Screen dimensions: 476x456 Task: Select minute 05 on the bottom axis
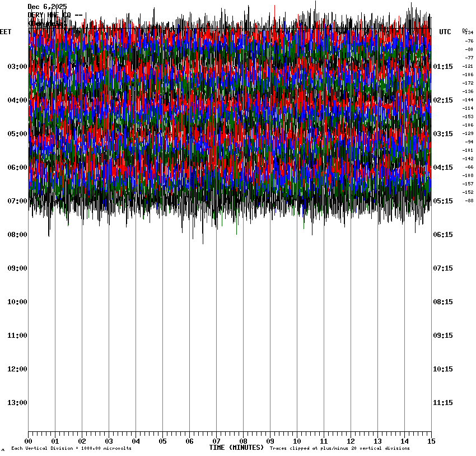pos(162,441)
